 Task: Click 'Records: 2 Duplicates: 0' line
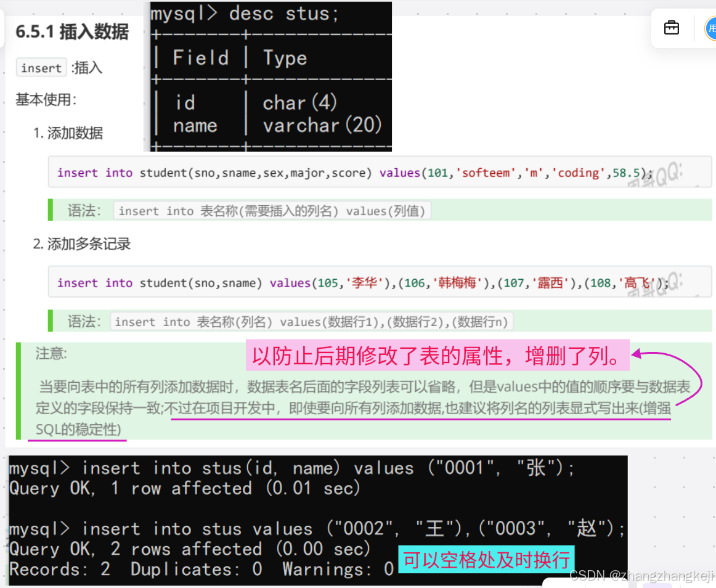[201, 570]
